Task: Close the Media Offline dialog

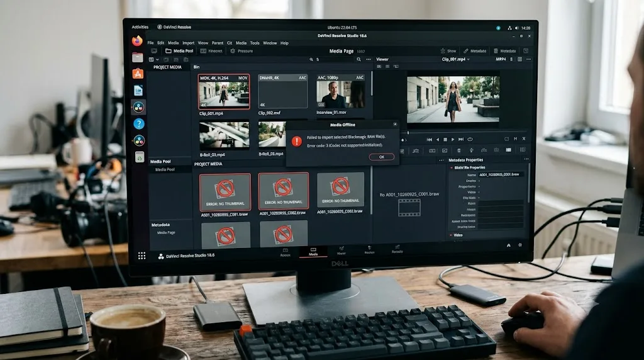Action: pos(395,124)
